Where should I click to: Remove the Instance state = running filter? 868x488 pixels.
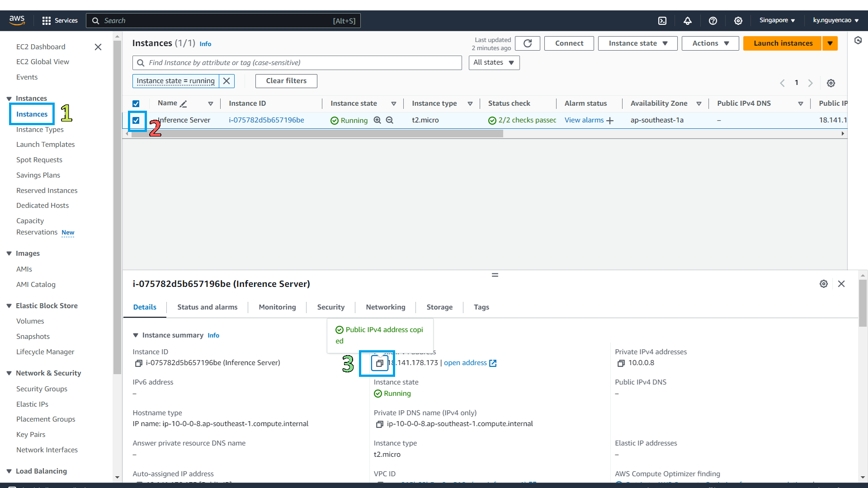pyautogui.click(x=226, y=81)
